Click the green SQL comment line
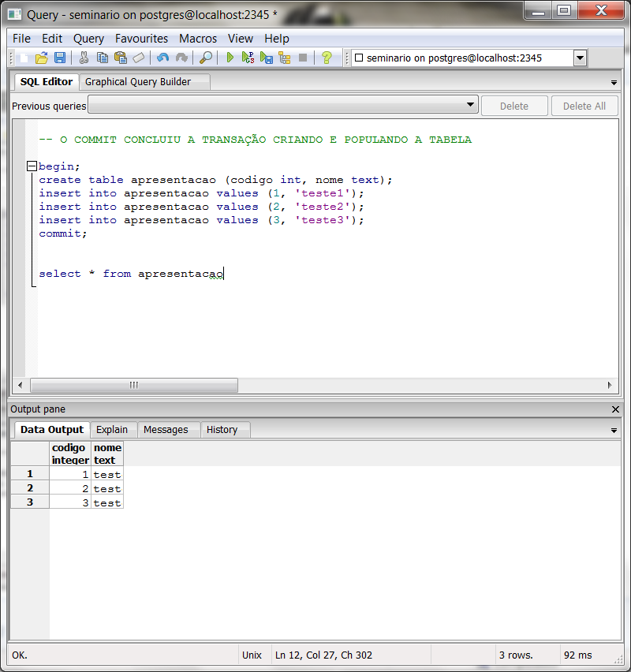 pyautogui.click(x=255, y=140)
